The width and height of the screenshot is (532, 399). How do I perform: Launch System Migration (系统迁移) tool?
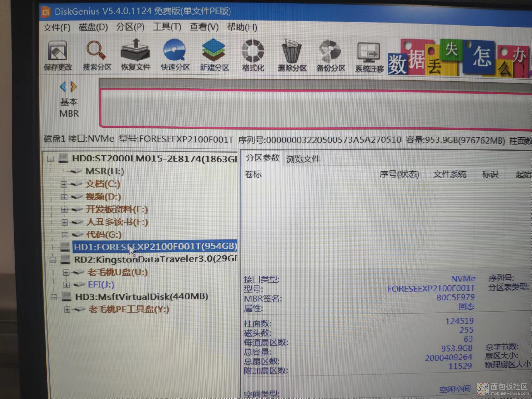369,57
